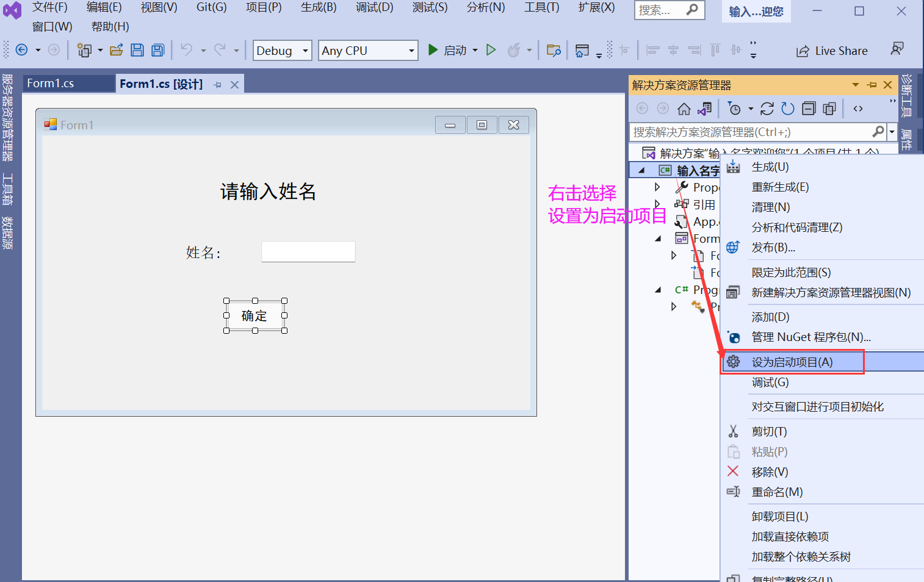Click the green 启动 start button
The width and height of the screenshot is (924, 582).
point(447,51)
